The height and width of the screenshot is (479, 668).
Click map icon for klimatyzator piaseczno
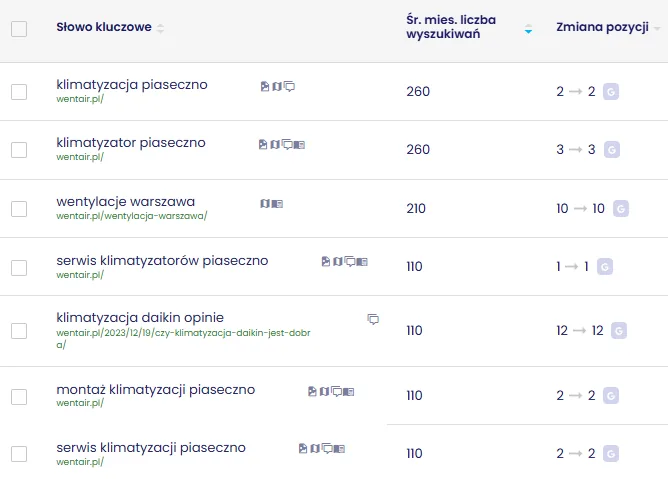click(275, 144)
